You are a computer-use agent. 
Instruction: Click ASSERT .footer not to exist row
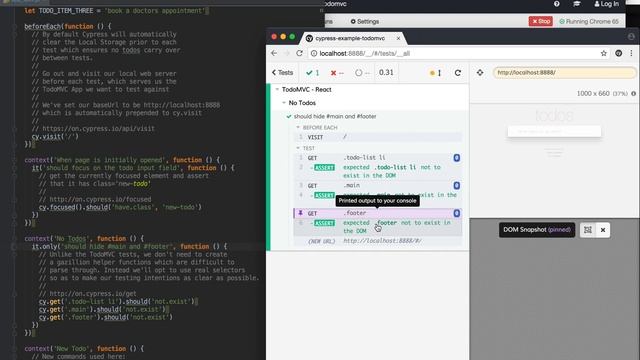(x=378, y=227)
